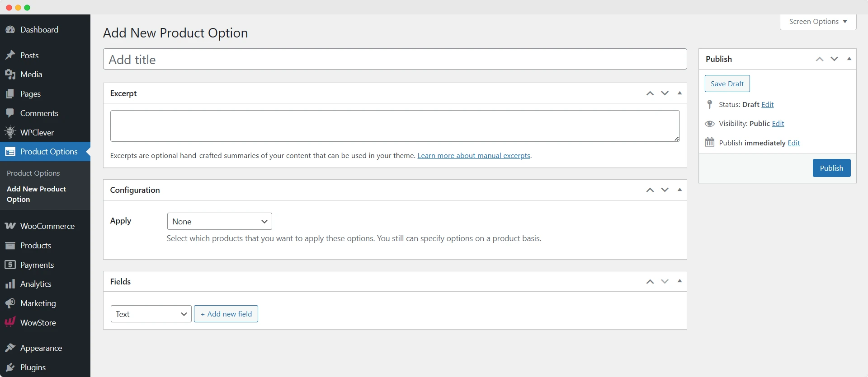Click the publish calendar icon
The image size is (868, 377).
pos(710,143)
